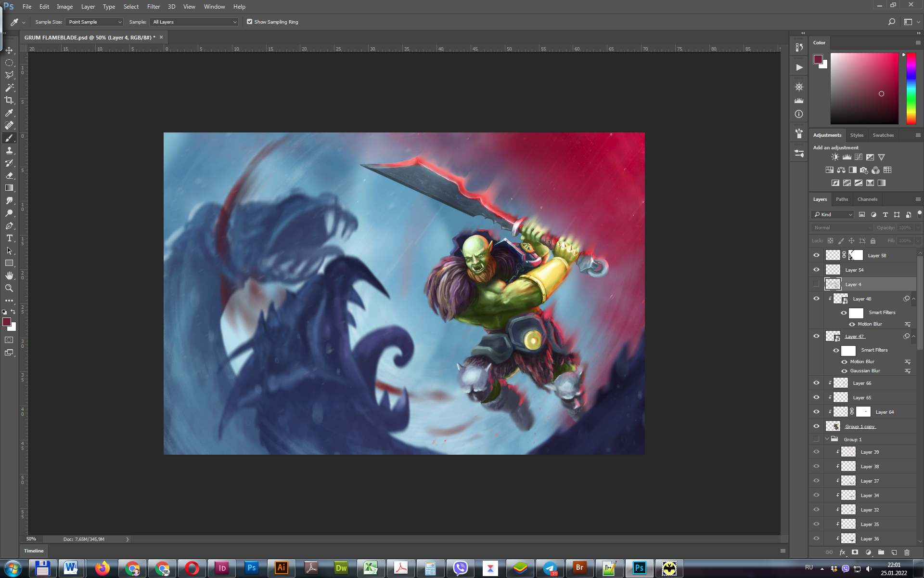Collapse the Group 1 folder

click(827, 439)
